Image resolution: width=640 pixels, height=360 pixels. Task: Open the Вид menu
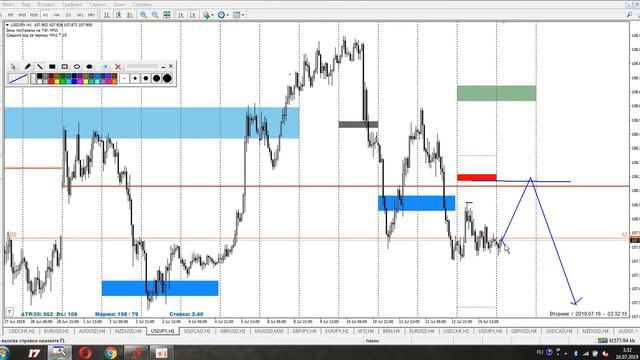(26, 4)
